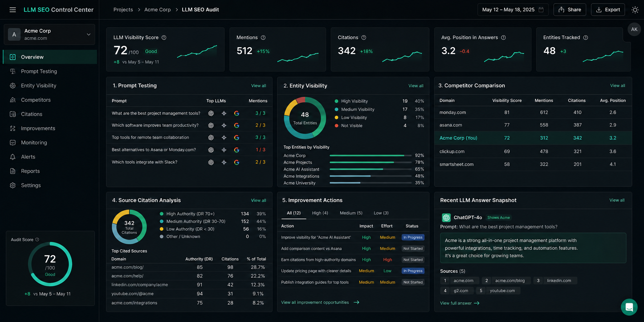Switch to the High (4) tab
The image size is (644, 322).
(x=320, y=213)
